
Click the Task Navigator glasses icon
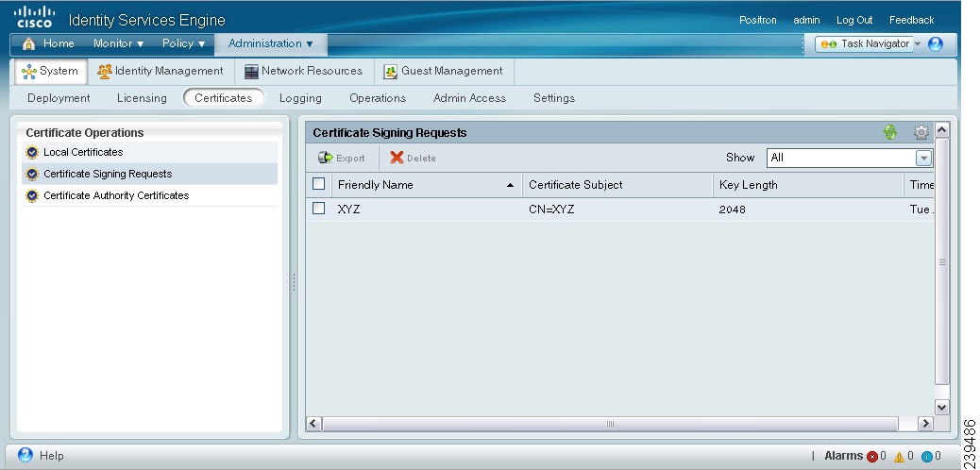(829, 43)
